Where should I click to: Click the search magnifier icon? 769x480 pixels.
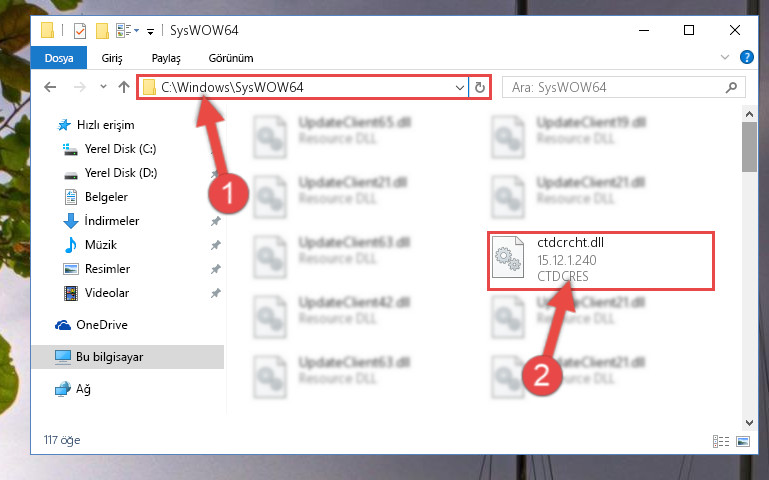731,87
